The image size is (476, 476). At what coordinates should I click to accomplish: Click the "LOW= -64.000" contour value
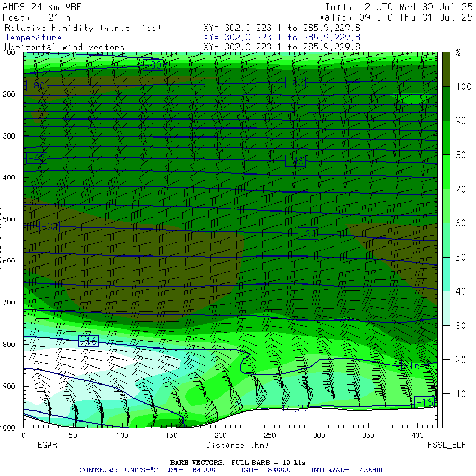(x=190, y=470)
